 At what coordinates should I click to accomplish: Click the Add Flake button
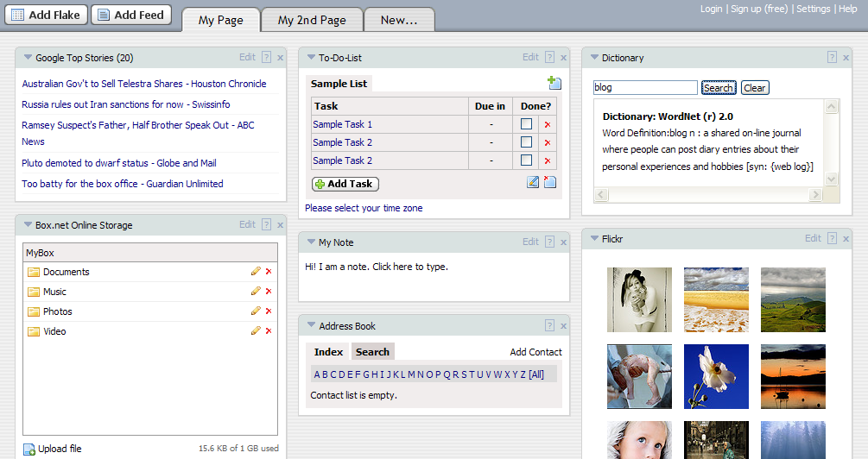[x=46, y=15]
